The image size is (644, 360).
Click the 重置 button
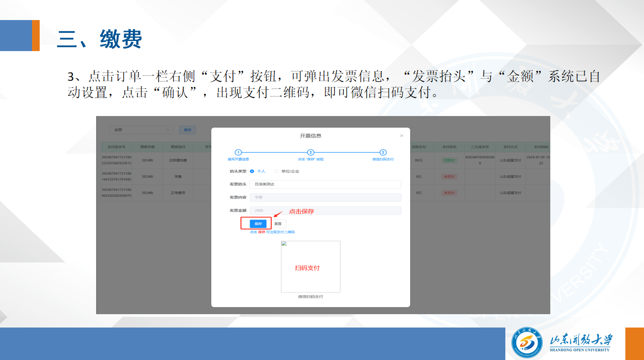point(278,223)
